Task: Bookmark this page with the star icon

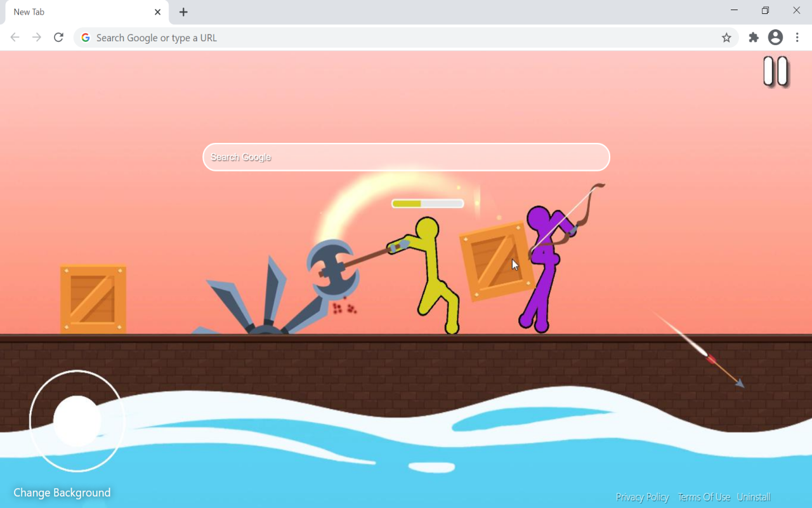Action: tap(726, 37)
